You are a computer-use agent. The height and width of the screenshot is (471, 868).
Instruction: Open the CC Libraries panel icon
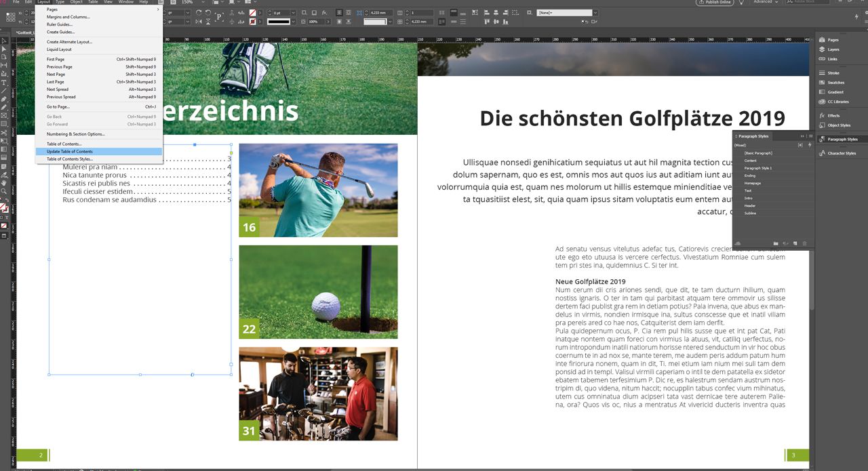coord(833,102)
